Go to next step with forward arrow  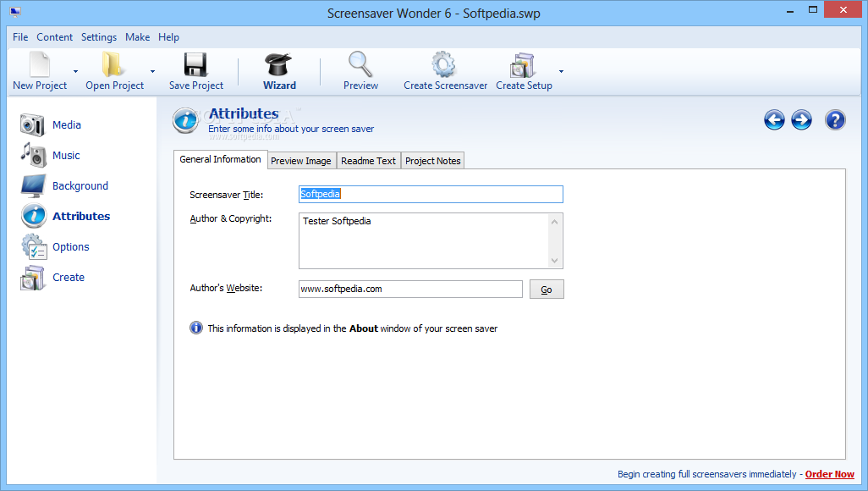801,119
